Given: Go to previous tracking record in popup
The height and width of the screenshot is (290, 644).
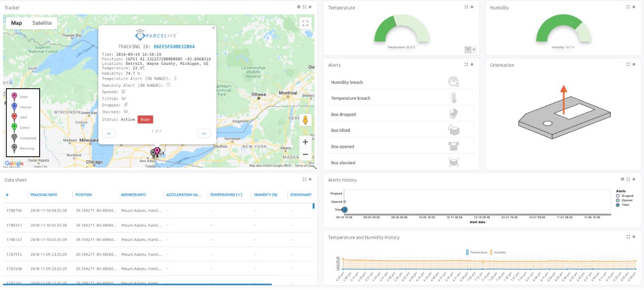Looking at the screenshot, I should pyautogui.click(x=108, y=133).
